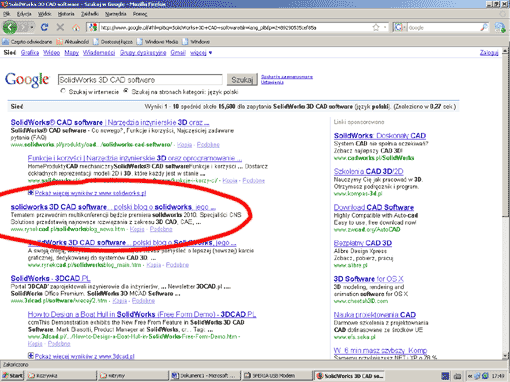This screenshot has width=510, height=382.
Task: Click the downloads icon at toolbar right end
Action: [500, 28]
